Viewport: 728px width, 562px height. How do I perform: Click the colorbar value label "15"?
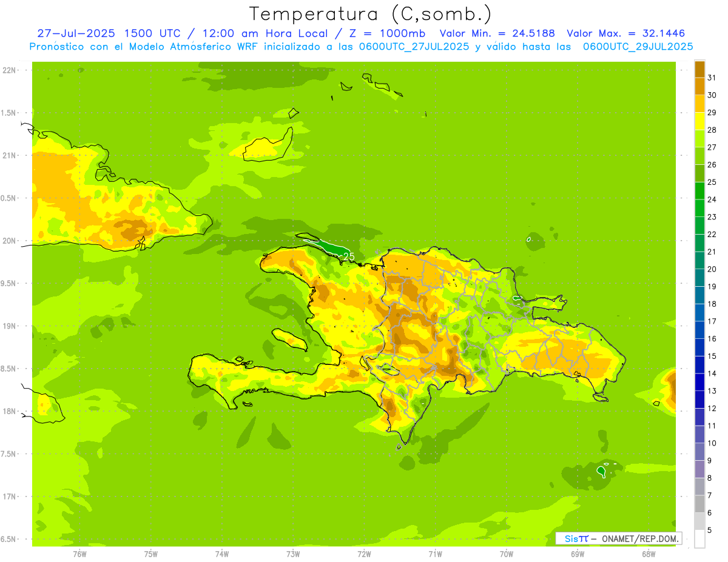coord(712,356)
